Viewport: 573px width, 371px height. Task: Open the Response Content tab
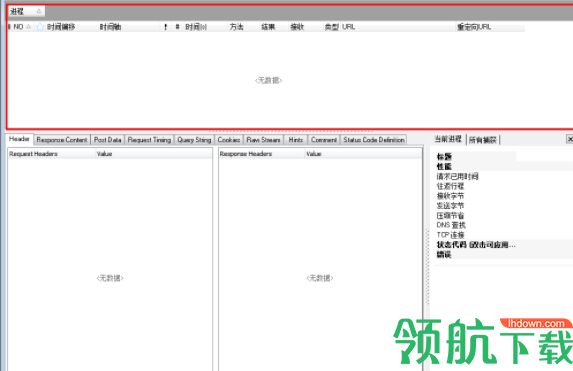(62, 140)
